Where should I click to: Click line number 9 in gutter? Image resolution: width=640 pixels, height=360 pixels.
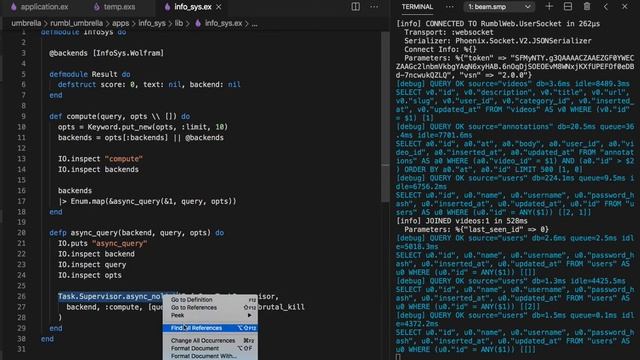(x=23, y=116)
